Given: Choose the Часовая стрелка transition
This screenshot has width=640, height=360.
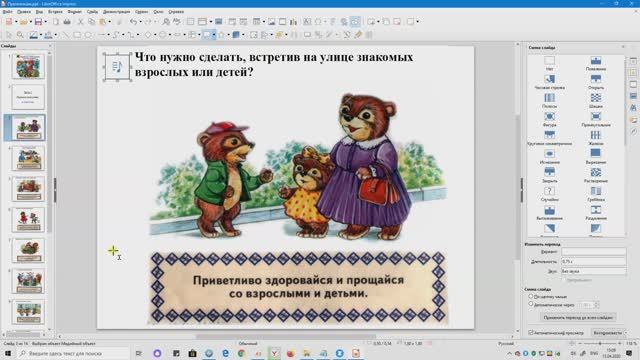Looking at the screenshot, I should click(549, 82).
